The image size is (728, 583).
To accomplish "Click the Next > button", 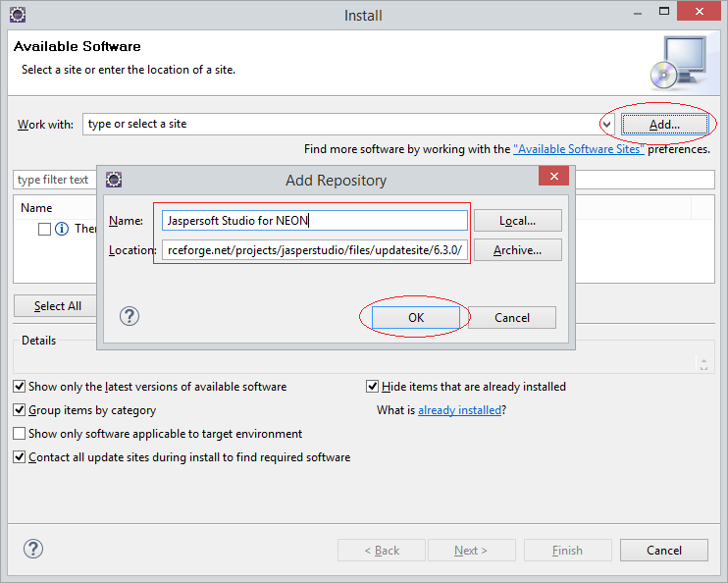I will 471,551.
